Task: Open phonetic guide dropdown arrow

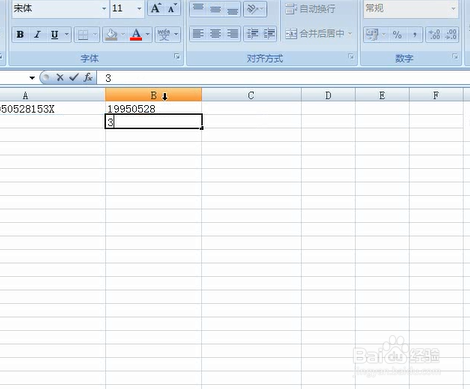Action: click(176, 34)
